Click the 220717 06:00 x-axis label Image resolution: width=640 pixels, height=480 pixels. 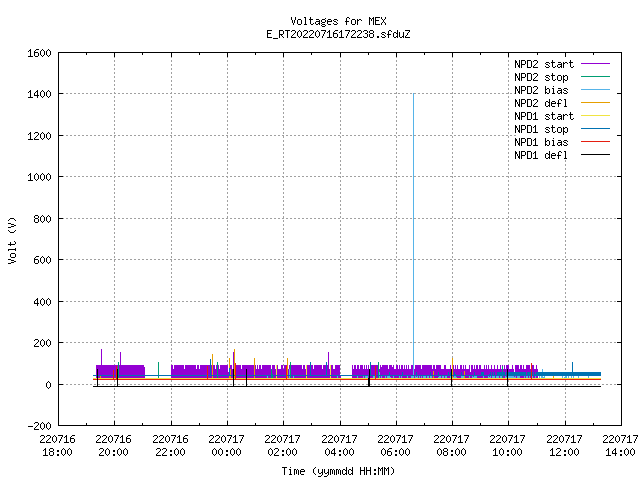coord(396,446)
